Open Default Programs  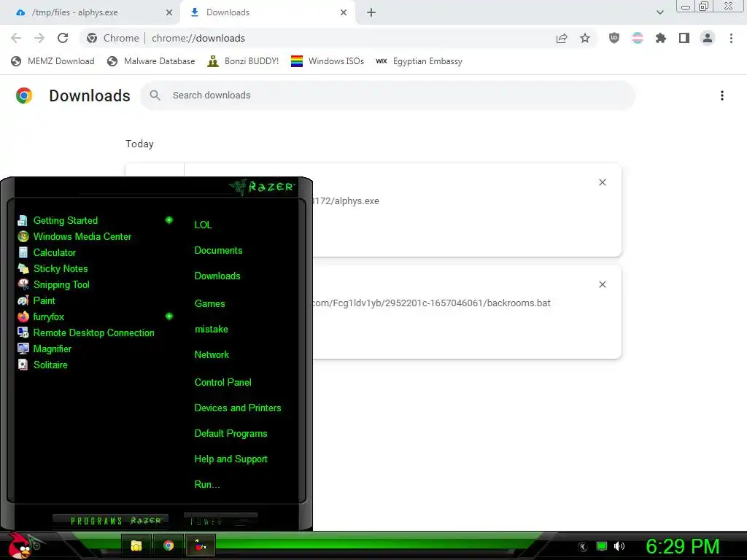231,434
